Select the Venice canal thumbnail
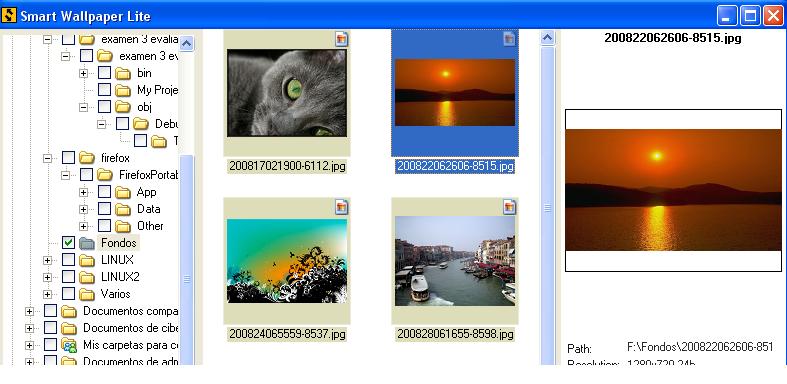 coord(455,261)
